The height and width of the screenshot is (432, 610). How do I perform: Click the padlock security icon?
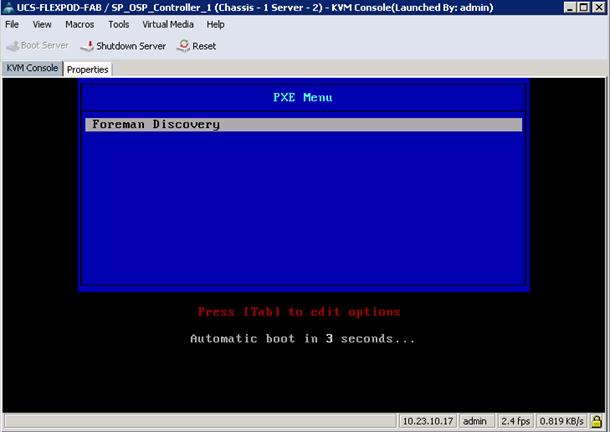pyautogui.click(x=596, y=421)
